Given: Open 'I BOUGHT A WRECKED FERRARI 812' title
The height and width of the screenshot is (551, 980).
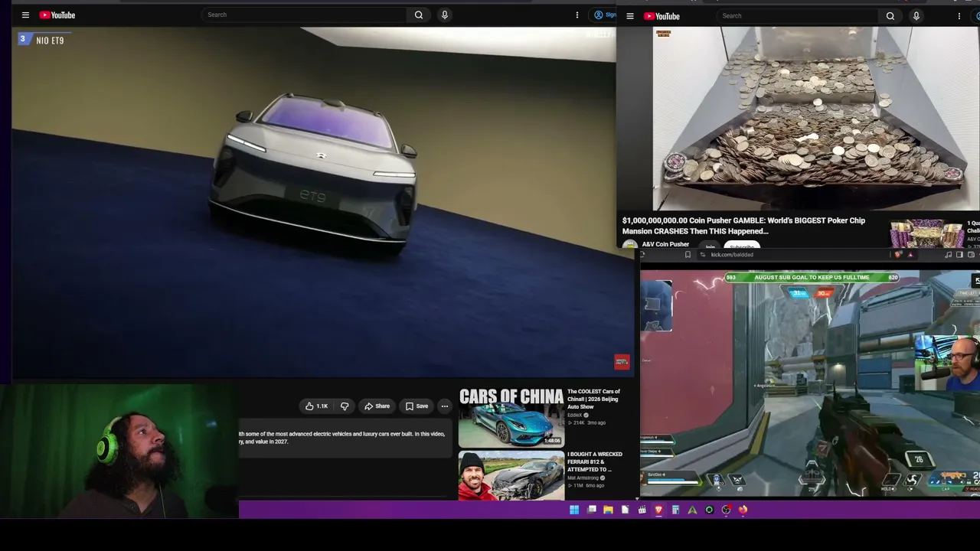Looking at the screenshot, I should [595, 461].
